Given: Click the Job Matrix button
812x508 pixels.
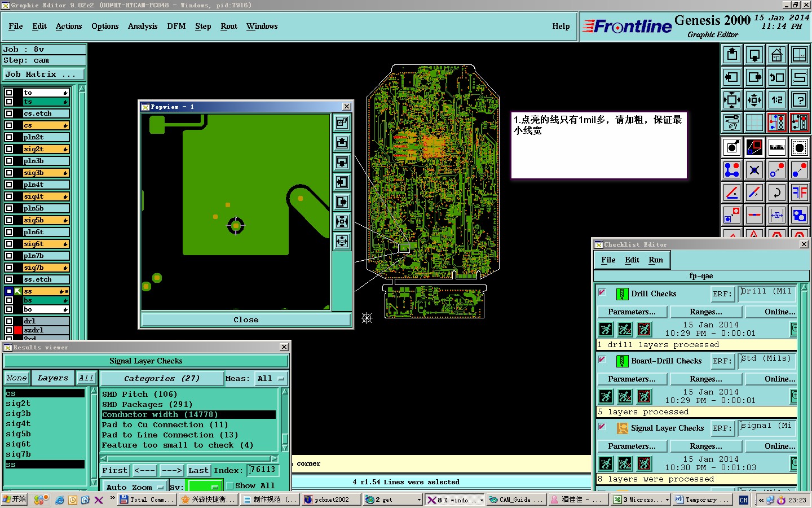Looking at the screenshot, I should [x=44, y=74].
